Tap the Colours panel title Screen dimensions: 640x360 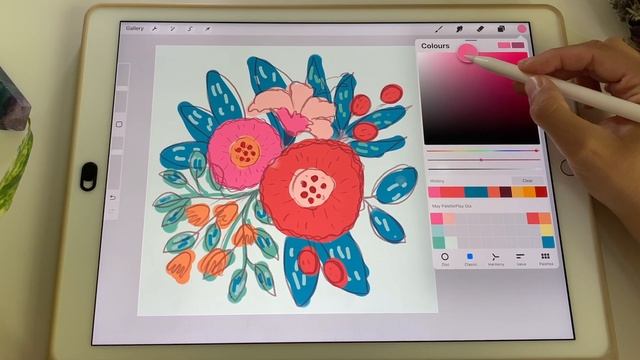[435, 46]
